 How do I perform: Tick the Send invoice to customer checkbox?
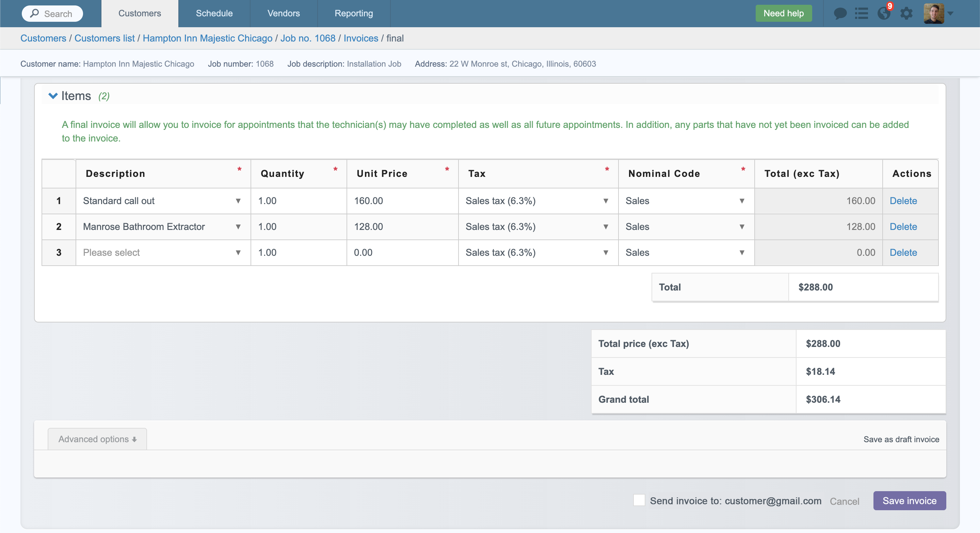coord(639,500)
